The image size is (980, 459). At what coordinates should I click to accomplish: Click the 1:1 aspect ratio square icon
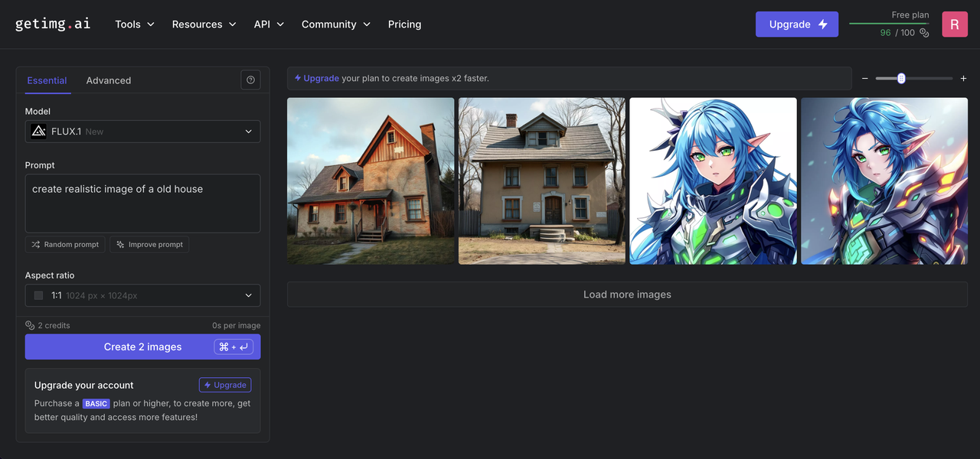[39, 295]
